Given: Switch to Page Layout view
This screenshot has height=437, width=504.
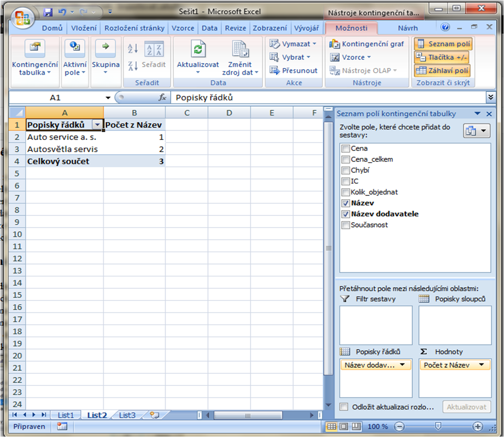Looking at the screenshot, I should (x=344, y=426).
